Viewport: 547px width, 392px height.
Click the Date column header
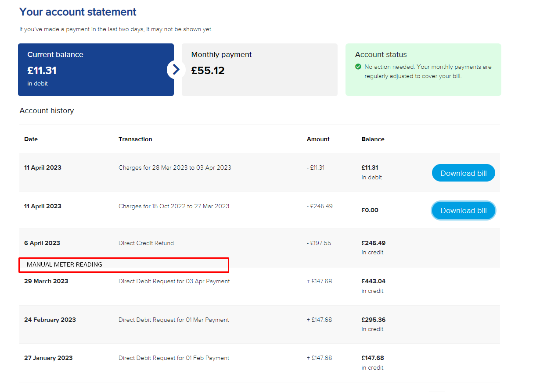pyautogui.click(x=31, y=139)
